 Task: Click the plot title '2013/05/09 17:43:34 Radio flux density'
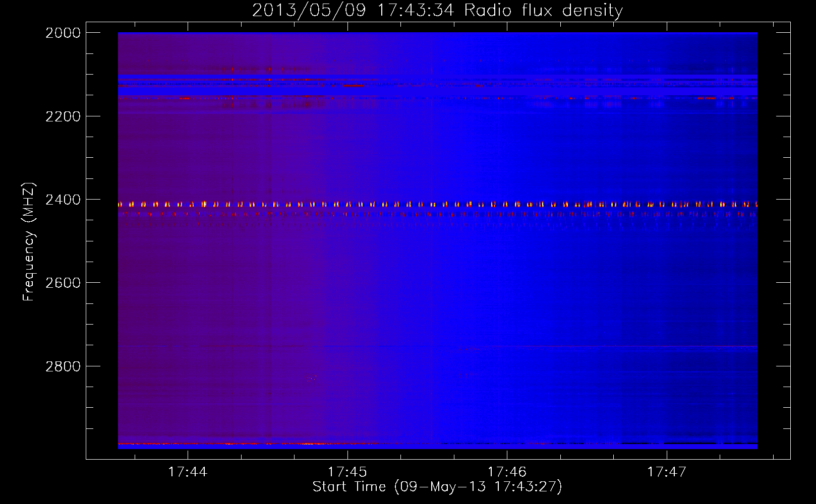click(437, 10)
